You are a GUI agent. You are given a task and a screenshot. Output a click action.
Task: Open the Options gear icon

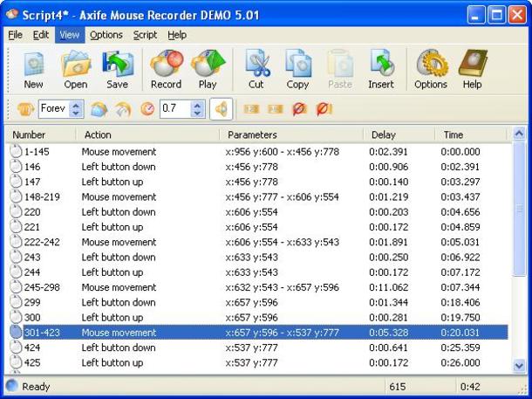[431, 71]
